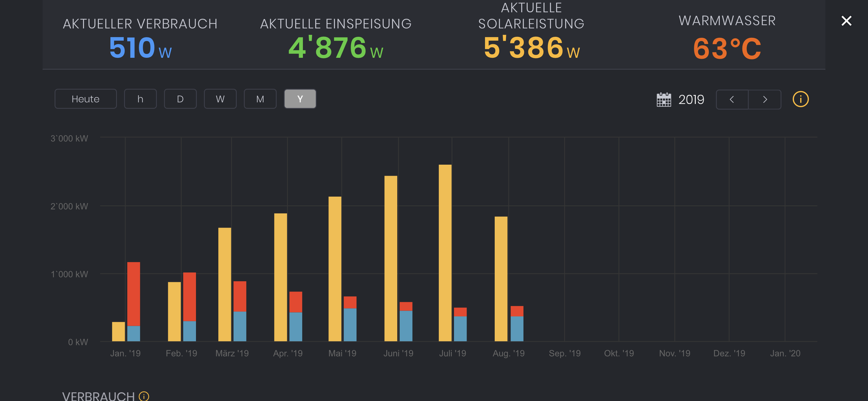The image size is (868, 401).
Task: Advance to next year with right chevron
Action: pyautogui.click(x=765, y=99)
